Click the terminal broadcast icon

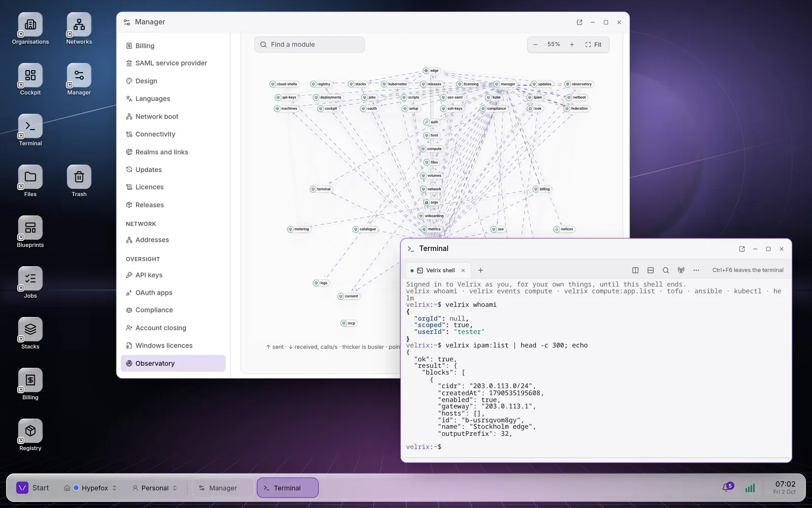point(681,270)
